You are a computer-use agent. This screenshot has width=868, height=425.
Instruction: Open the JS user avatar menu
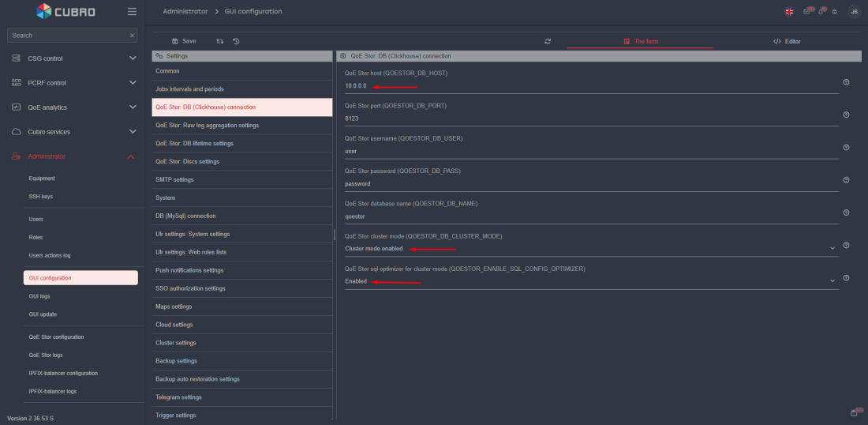(x=853, y=12)
